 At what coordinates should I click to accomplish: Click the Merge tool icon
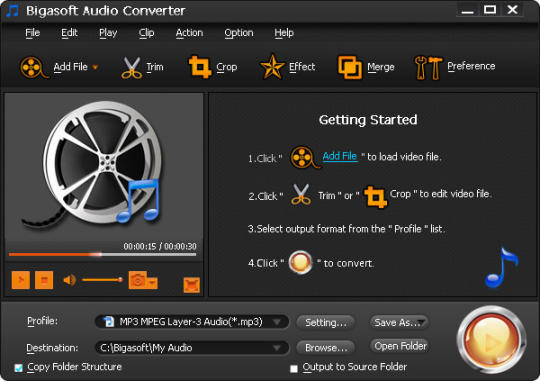pos(350,68)
